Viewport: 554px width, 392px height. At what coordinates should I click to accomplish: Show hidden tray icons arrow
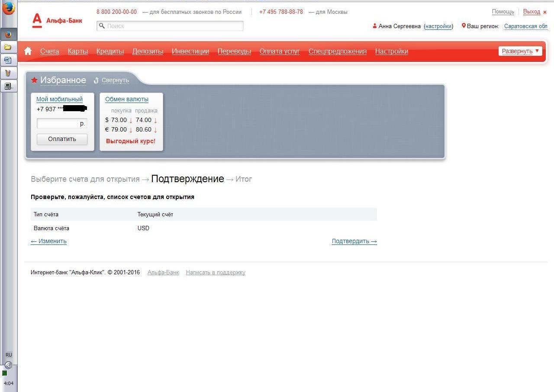[8, 365]
